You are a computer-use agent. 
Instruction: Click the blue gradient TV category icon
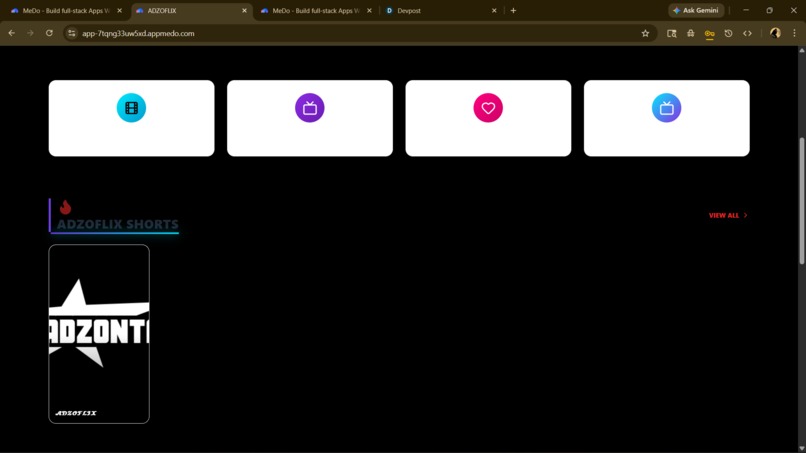click(x=666, y=108)
